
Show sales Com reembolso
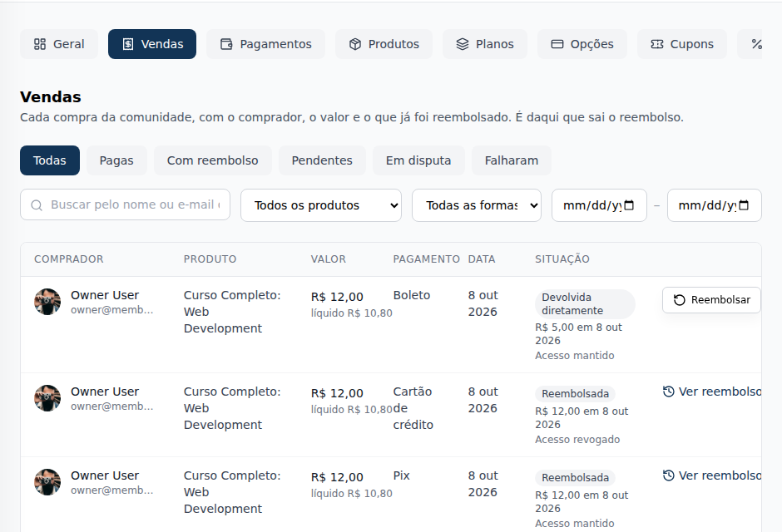[212, 160]
